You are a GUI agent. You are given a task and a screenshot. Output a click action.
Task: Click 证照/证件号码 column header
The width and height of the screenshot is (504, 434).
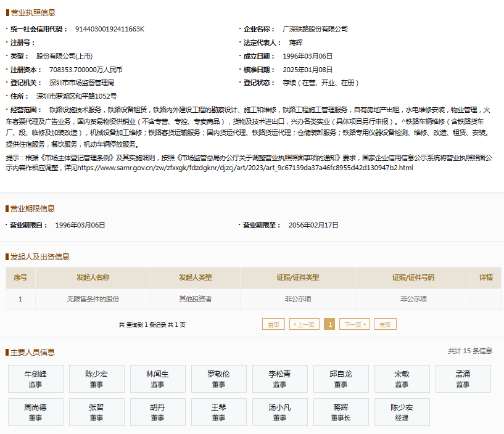[413, 277]
